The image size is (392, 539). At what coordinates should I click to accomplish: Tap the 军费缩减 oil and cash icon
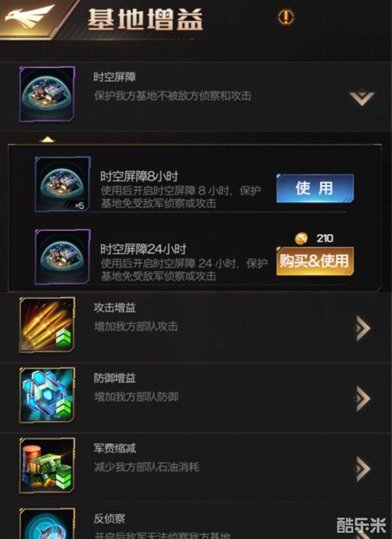pos(47,465)
